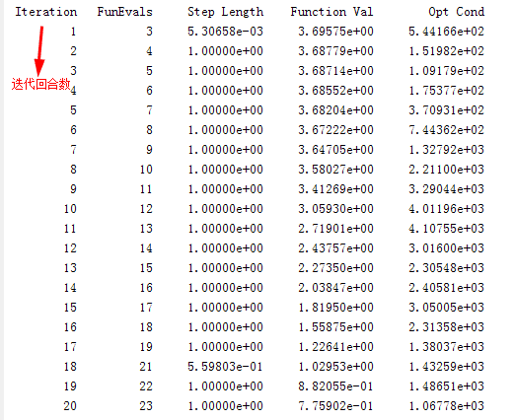This screenshot has width=514, height=420.
Task: Click the Step Length column header
Action: click(225, 12)
